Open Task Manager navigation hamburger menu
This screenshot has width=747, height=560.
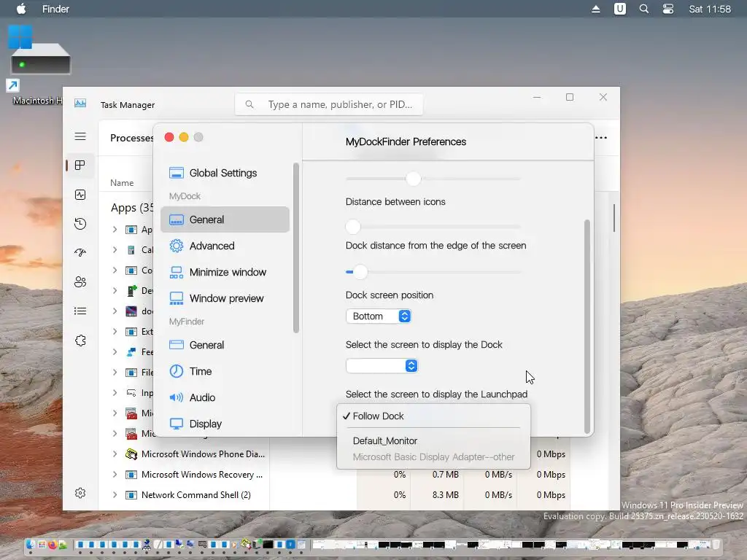point(80,136)
